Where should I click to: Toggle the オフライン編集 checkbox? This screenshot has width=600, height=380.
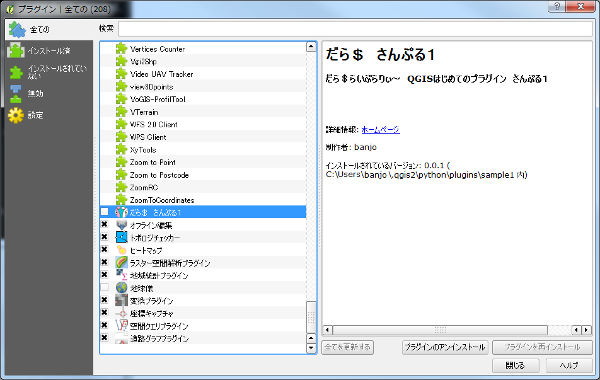tap(104, 224)
